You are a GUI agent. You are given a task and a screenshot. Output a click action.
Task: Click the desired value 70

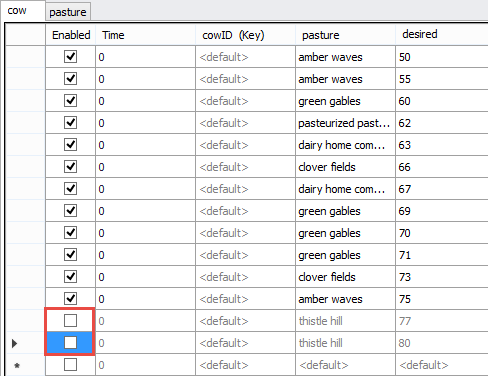tap(405, 233)
